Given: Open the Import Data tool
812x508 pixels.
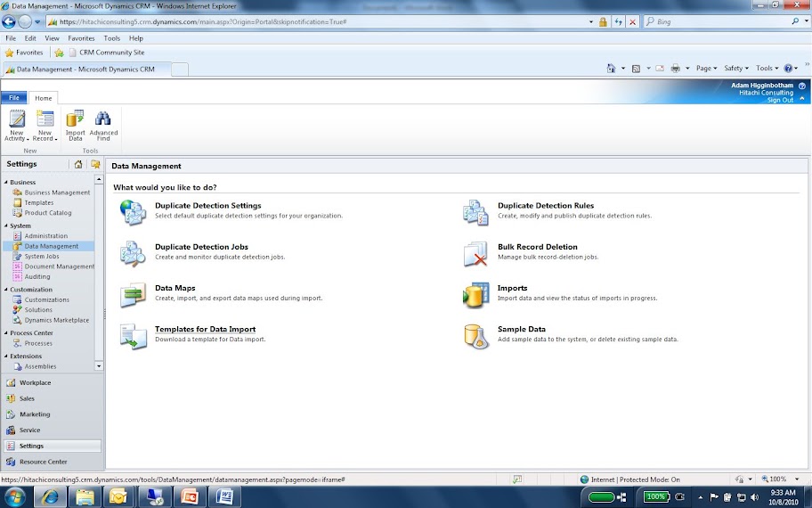Looking at the screenshot, I should (75, 125).
